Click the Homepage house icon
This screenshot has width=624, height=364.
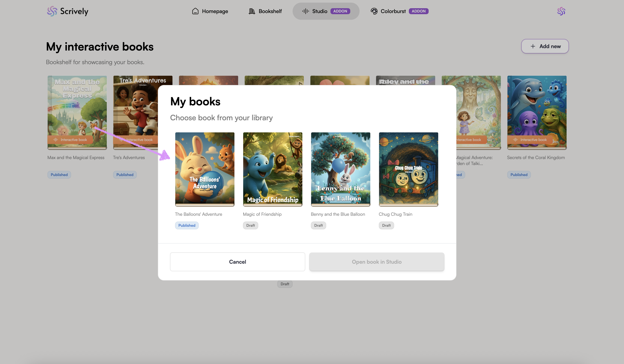(x=195, y=11)
